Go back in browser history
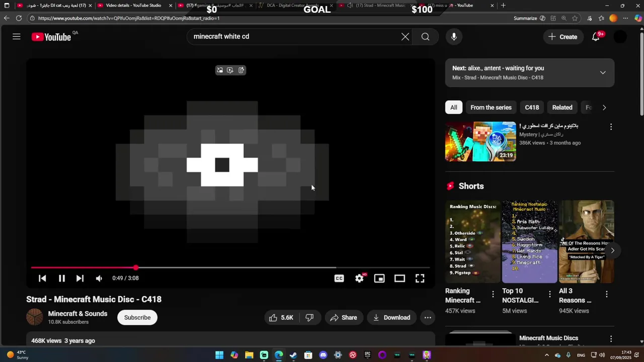This screenshot has height=362, width=644. (x=7, y=18)
